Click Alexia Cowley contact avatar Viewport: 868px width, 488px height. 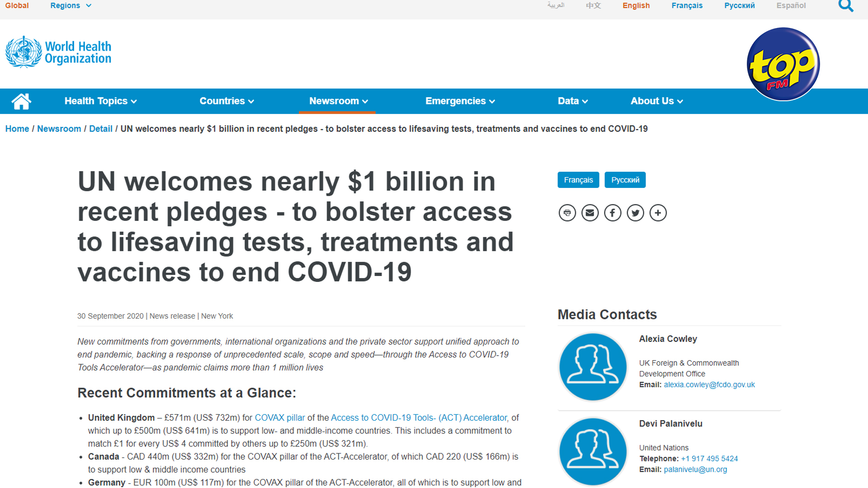(593, 367)
